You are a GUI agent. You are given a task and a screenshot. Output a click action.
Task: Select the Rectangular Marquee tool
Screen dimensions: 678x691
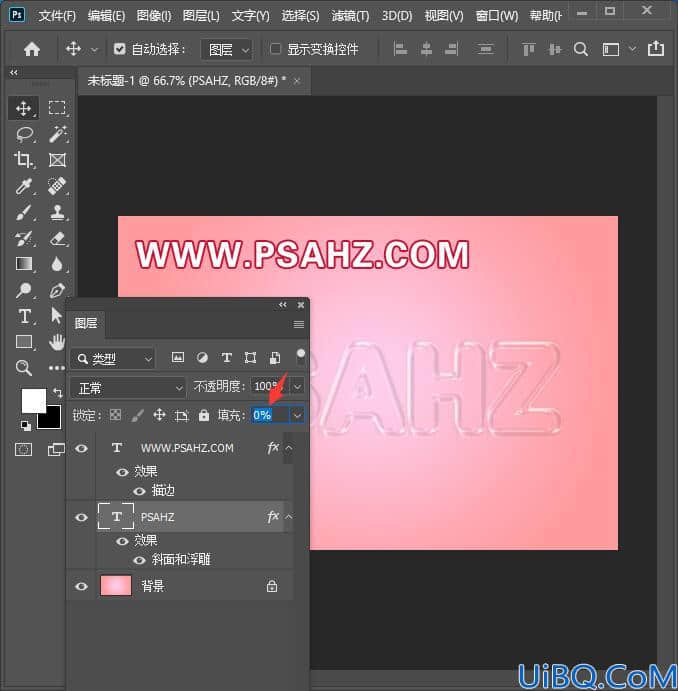(x=57, y=108)
